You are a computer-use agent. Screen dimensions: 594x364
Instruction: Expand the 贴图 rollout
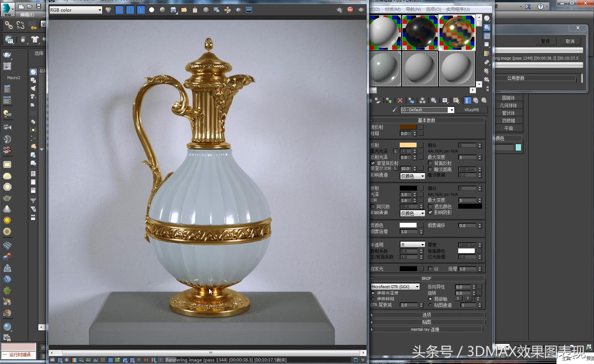click(426, 322)
